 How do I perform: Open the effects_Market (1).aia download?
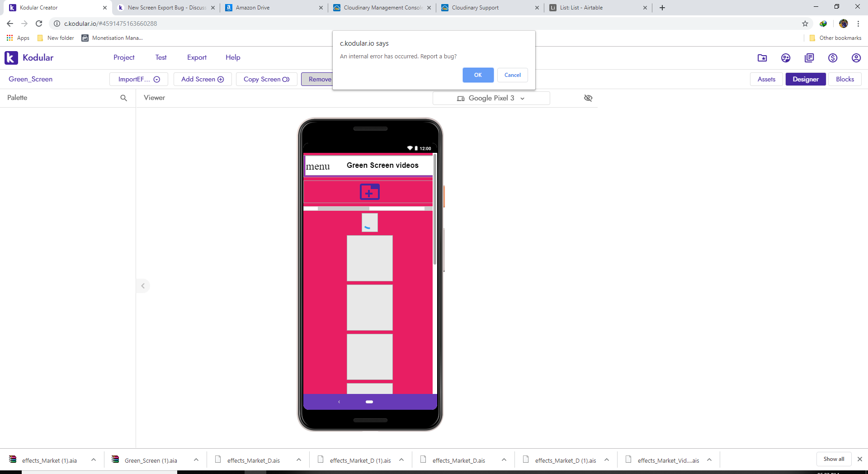[43, 460]
